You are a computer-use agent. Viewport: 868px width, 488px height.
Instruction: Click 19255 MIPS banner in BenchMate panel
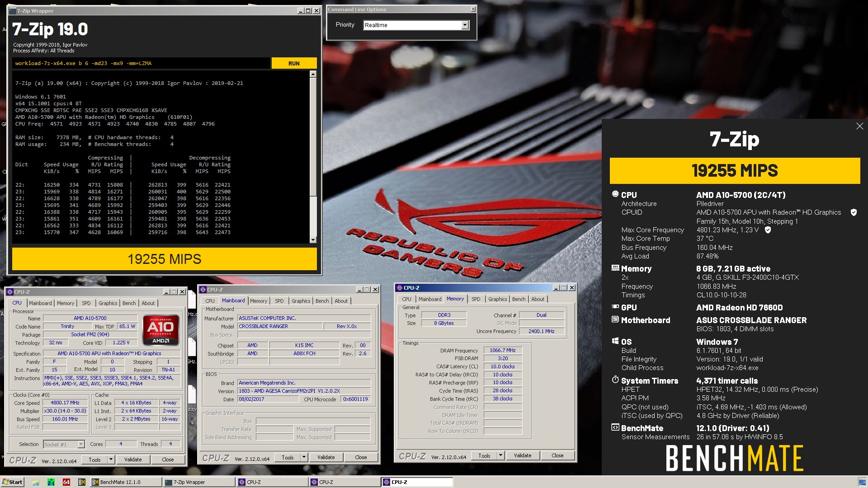735,171
